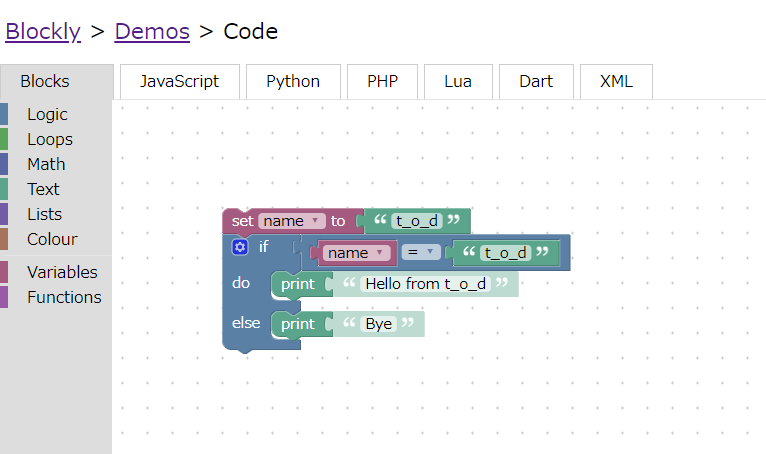Select the Math toolbox category

(46, 164)
